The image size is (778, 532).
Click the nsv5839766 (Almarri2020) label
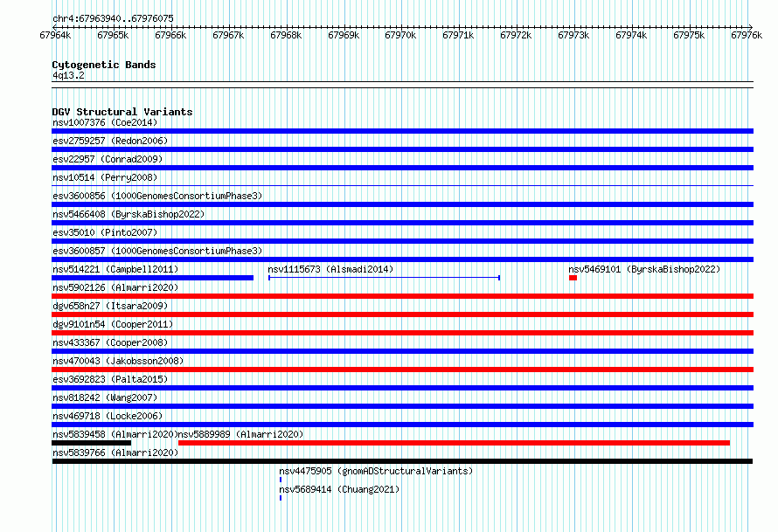(x=115, y=453)
